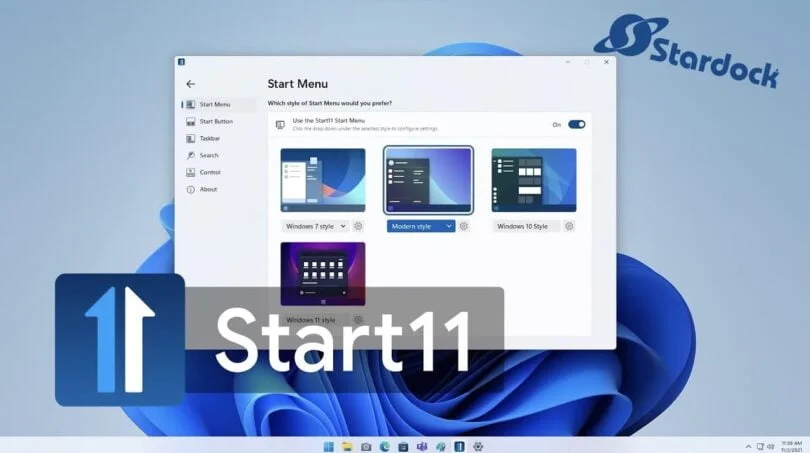Expand the Modern style dropdown
The height and width of the screenshot is (453, 810).
coord(421,226)
